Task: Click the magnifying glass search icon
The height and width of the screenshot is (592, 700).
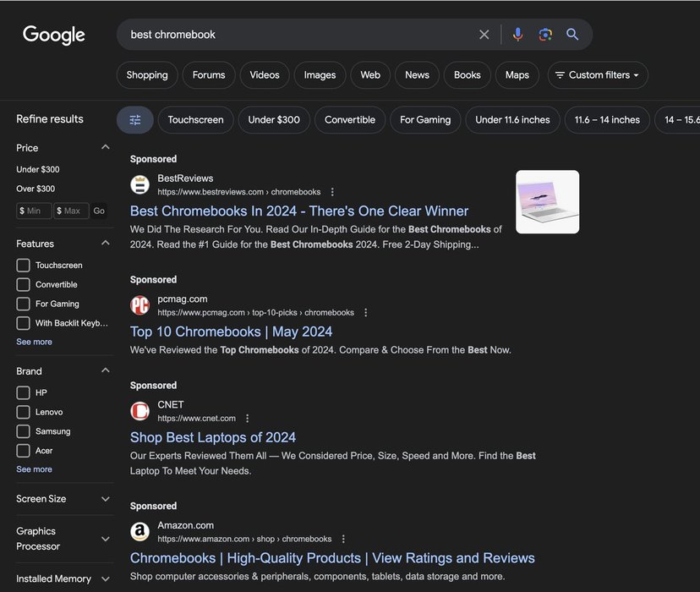Action: pyautogui.click(x=572, y=35)
